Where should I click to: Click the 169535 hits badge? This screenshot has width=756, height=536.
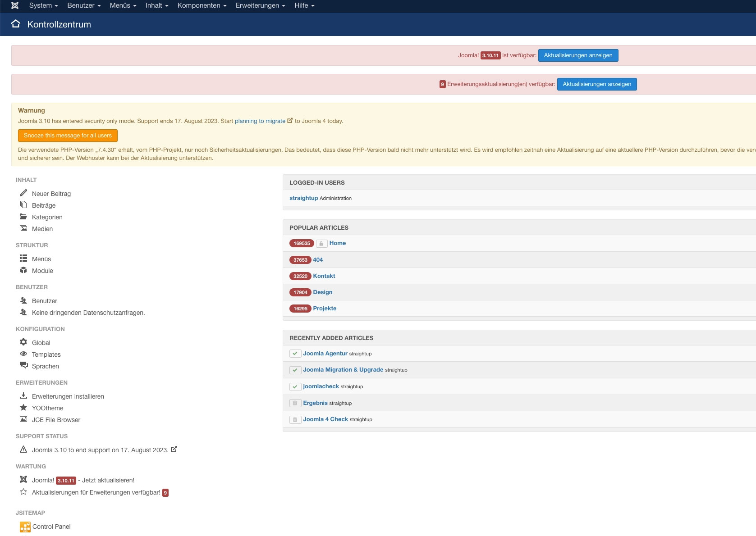(302, 243)
